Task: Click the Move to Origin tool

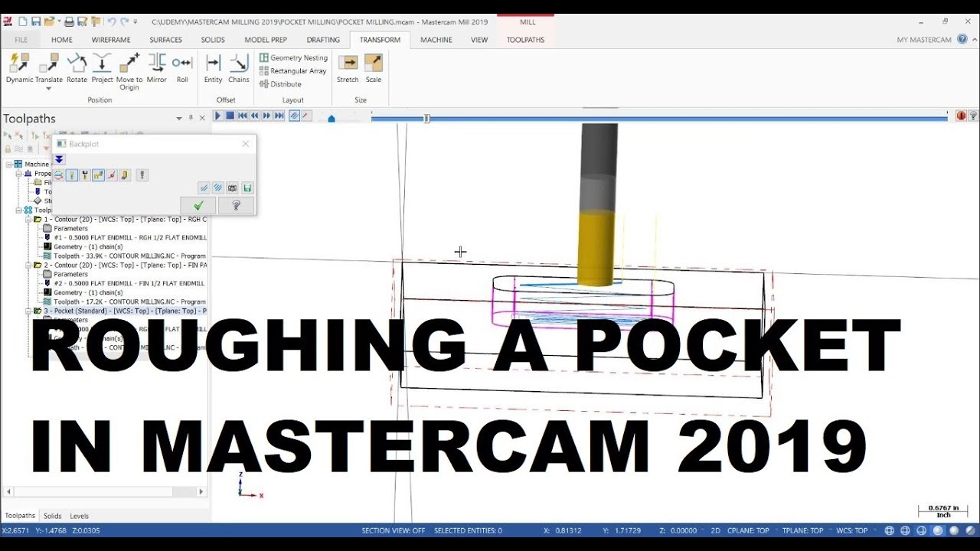Action: [129, 72]
